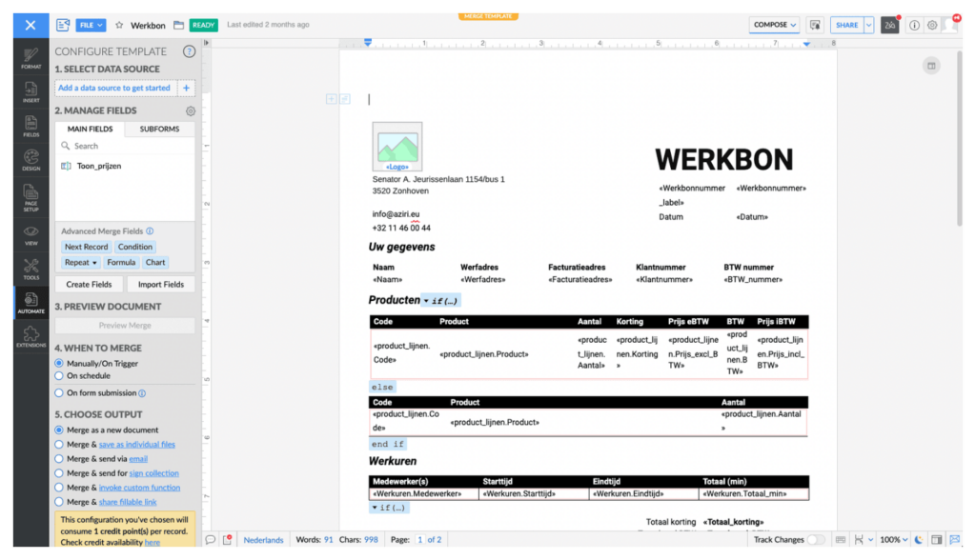Click the fields Search box

[x=125, y=147]
